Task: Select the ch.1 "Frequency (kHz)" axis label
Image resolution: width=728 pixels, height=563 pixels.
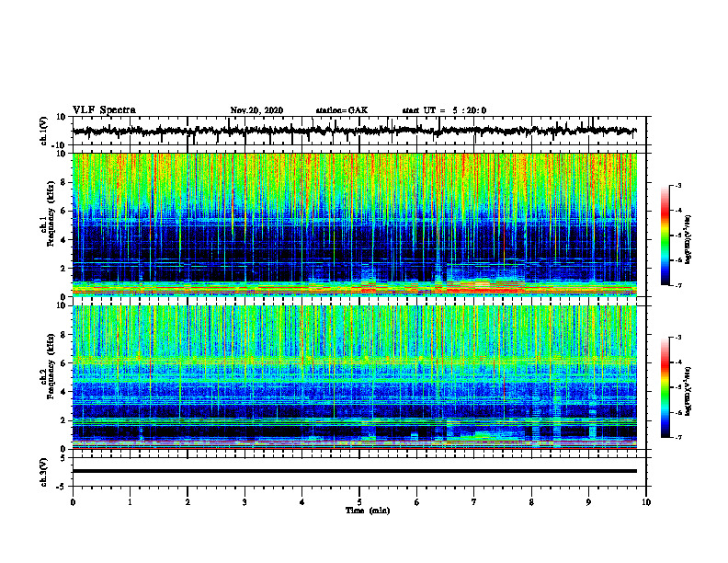Action: (51, 213)
